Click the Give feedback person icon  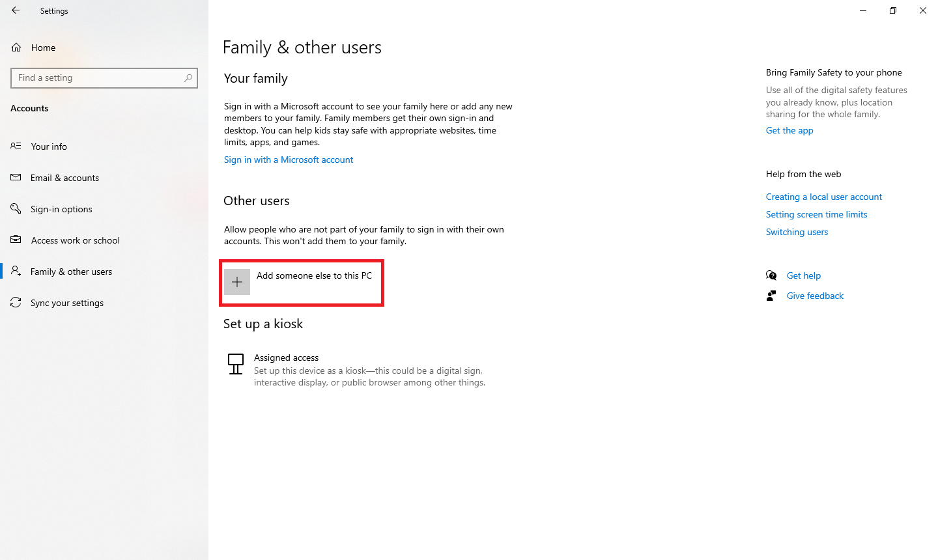(x=771, y=296)
